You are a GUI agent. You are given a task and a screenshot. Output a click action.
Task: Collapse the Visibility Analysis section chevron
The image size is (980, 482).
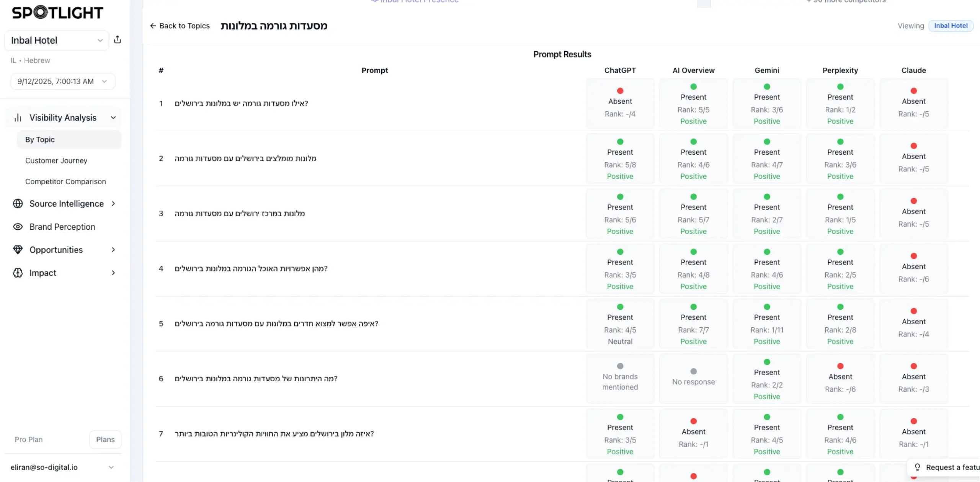pyautogui.click(x=113, y=118)
